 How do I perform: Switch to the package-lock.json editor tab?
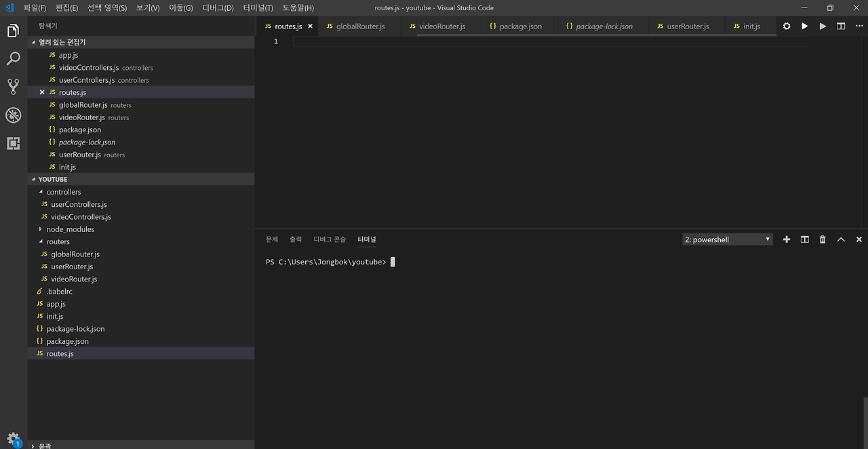[x=603, y=26]
